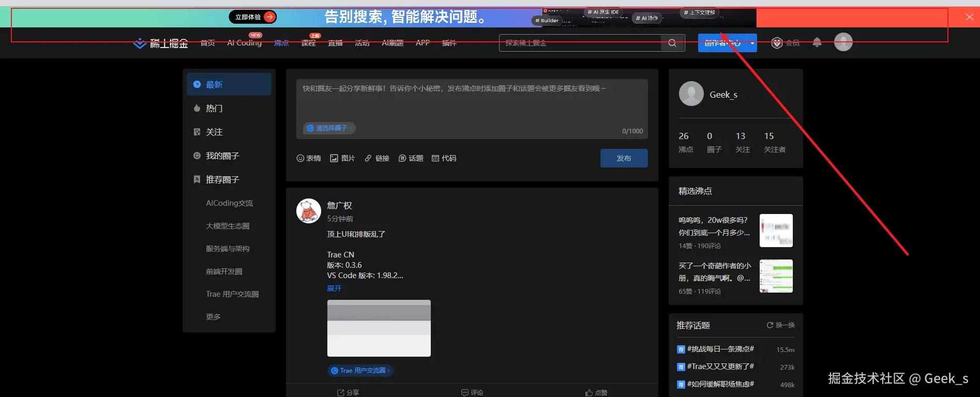The height and width of the screenshot is (397, 980).
Task: Open the AI Coding nav menu item
Action: point(244,43)
